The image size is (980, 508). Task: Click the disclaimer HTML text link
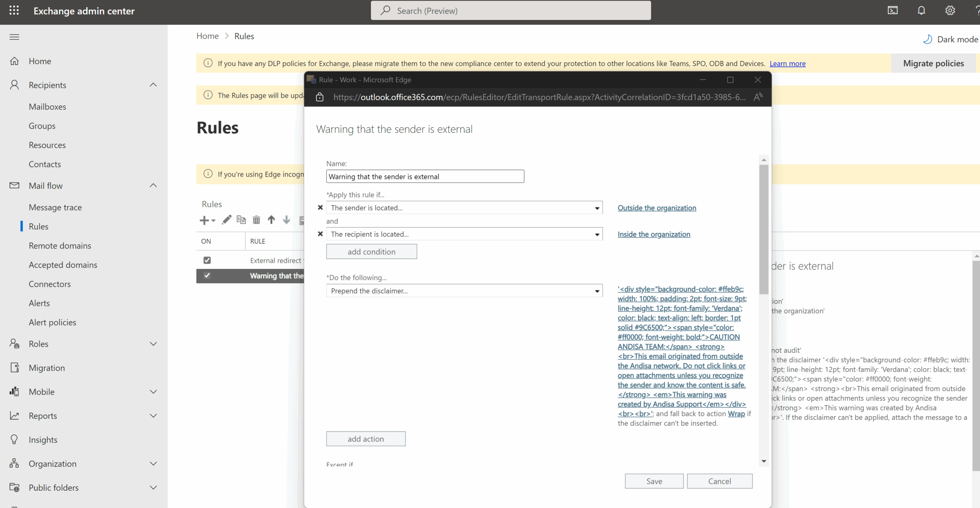click(x=682, y=351)
